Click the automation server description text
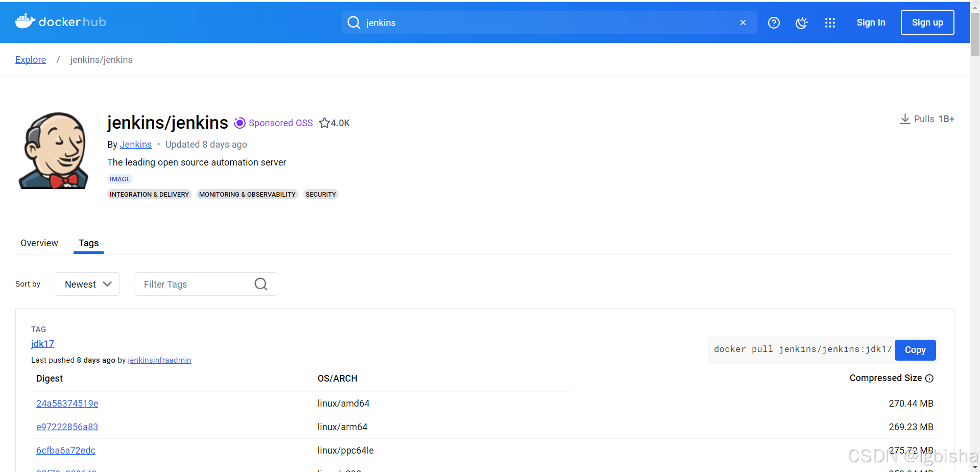Image resolution: width=980 pixels, height=472 pixels. pos(197,162)
